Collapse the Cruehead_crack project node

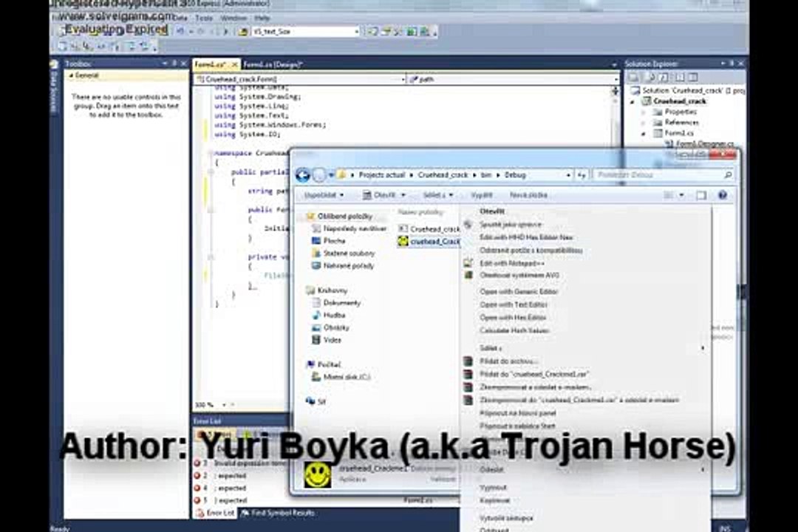tap(632, 101)
